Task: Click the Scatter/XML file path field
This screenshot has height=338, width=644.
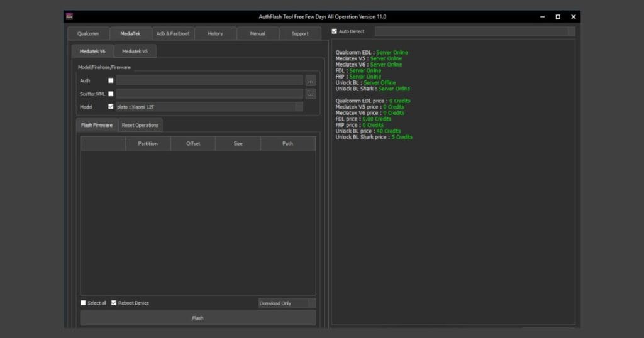Action: click(209, 94)
